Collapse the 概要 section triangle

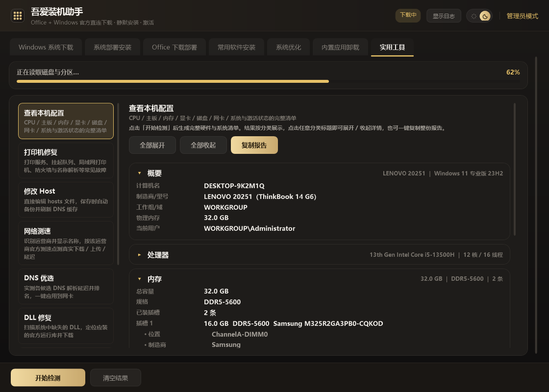tap(139, 173)
